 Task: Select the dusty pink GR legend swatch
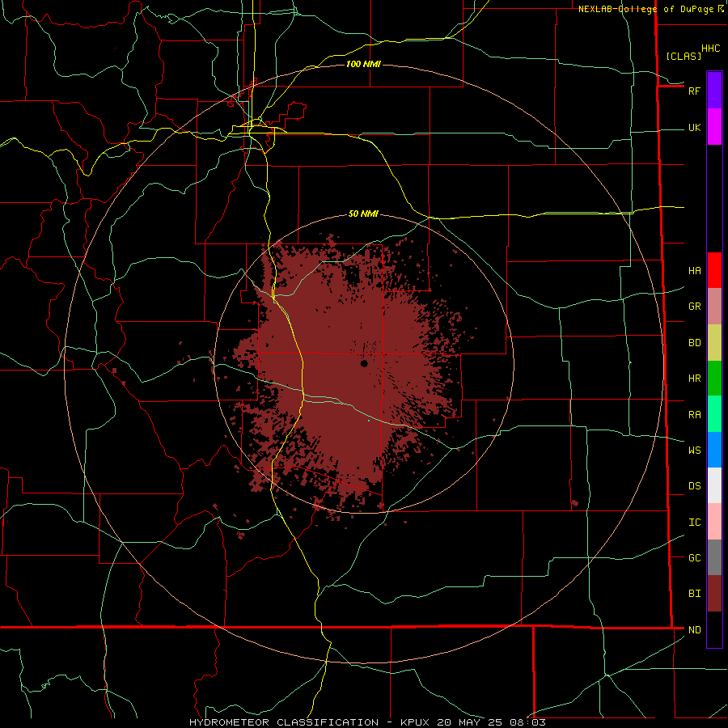click(714, 307)
